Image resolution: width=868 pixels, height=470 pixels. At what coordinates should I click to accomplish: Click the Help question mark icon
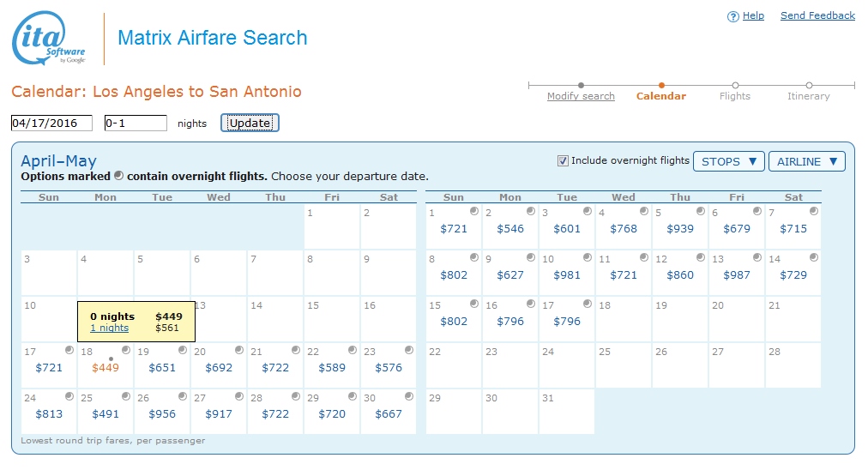tap(732, 16)
